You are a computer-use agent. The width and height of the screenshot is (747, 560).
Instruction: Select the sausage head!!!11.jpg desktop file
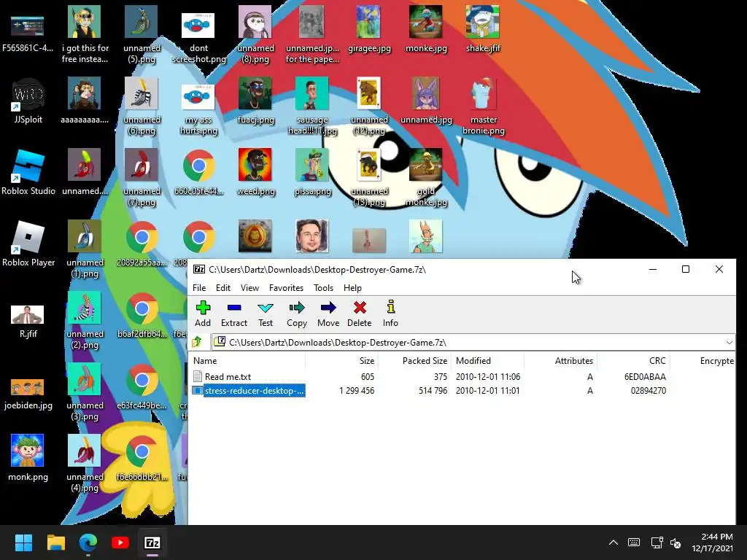click(312, 106)
